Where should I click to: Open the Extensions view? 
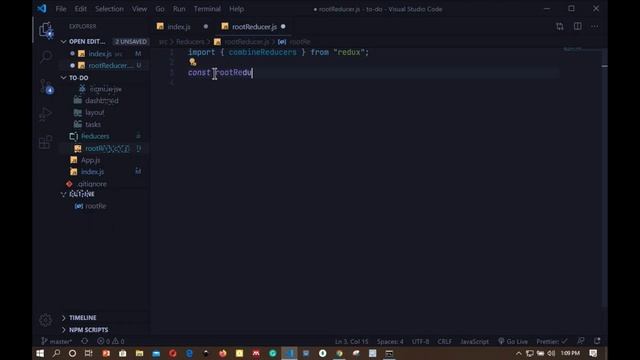point(46,142)
